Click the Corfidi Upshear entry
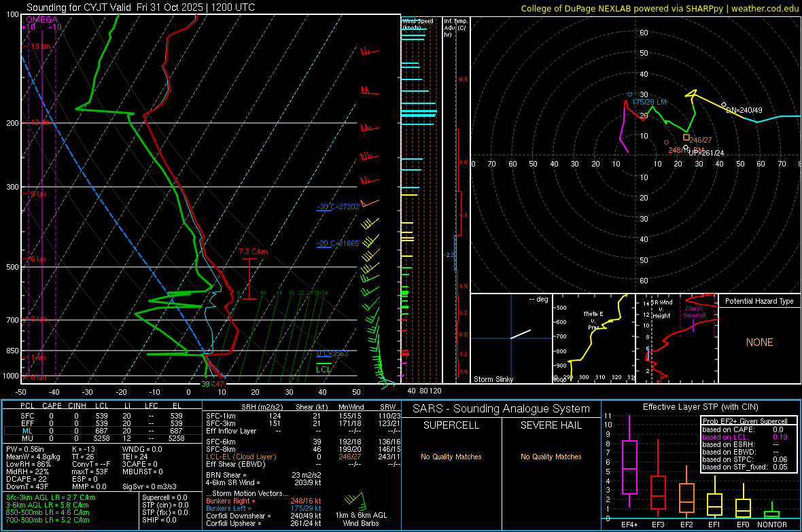This screenshot has width=802, height=532. pyautogui.click(x=264, y=523)
